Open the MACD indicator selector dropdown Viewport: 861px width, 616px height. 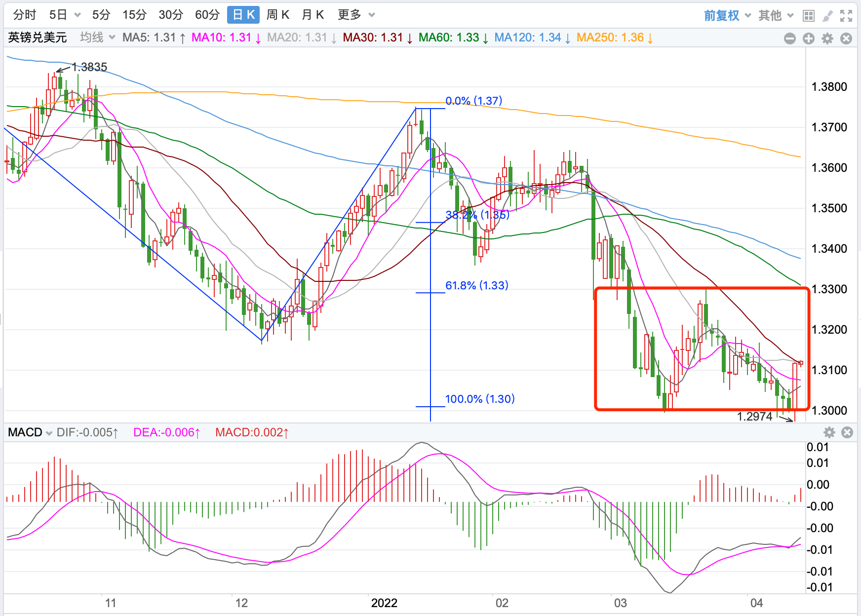point(30,433)
